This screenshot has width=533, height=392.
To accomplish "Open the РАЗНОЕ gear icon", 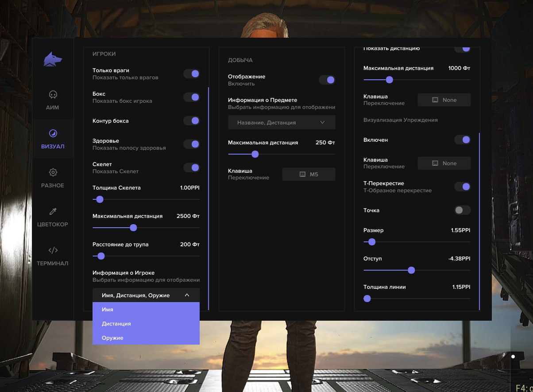I will [x=53, y=172].
